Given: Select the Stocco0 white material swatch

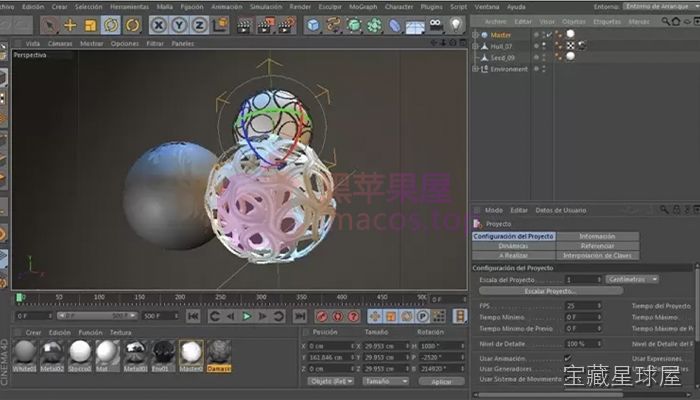Looking at the screenshot, I should 80,356.
